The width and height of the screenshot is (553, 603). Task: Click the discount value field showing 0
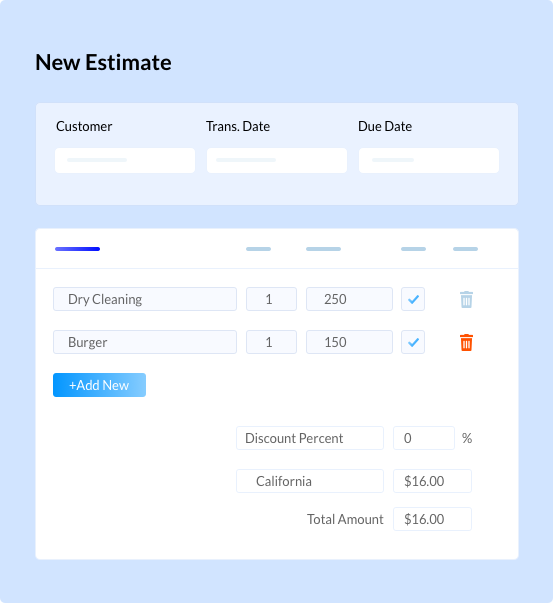pyautogui.click(x=424, y=438)
